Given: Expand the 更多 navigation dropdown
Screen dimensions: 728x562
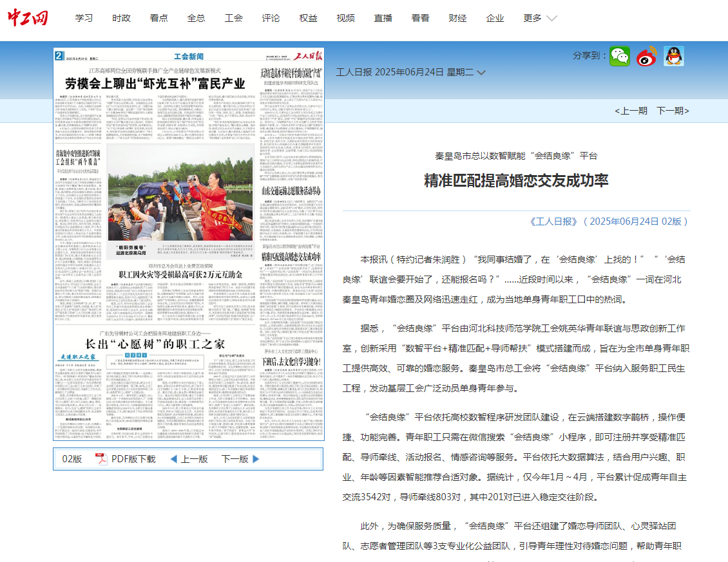Looking at the screenshot, I should [x=540, y=18].
